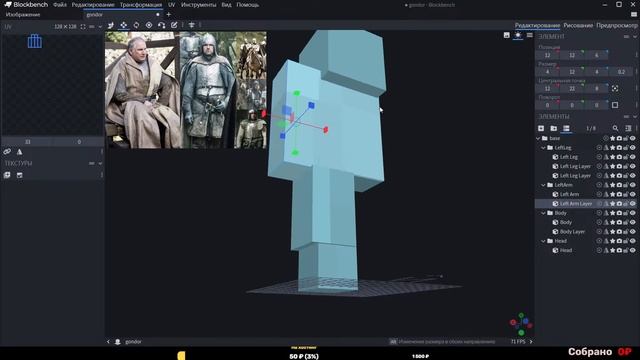Collapse the LeftLeg group

pyautogui.click(x=543, y=148)
